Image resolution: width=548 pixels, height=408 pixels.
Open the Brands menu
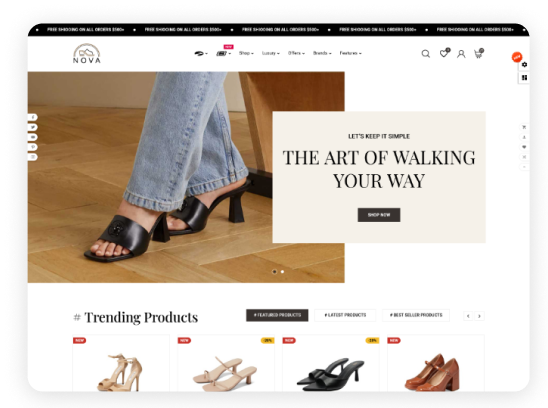pos(322,53)
